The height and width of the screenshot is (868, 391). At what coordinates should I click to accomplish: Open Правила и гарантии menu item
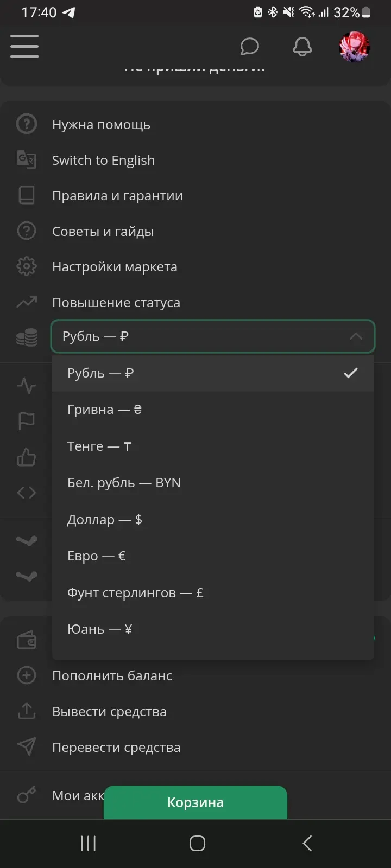[x=117, y=196]
